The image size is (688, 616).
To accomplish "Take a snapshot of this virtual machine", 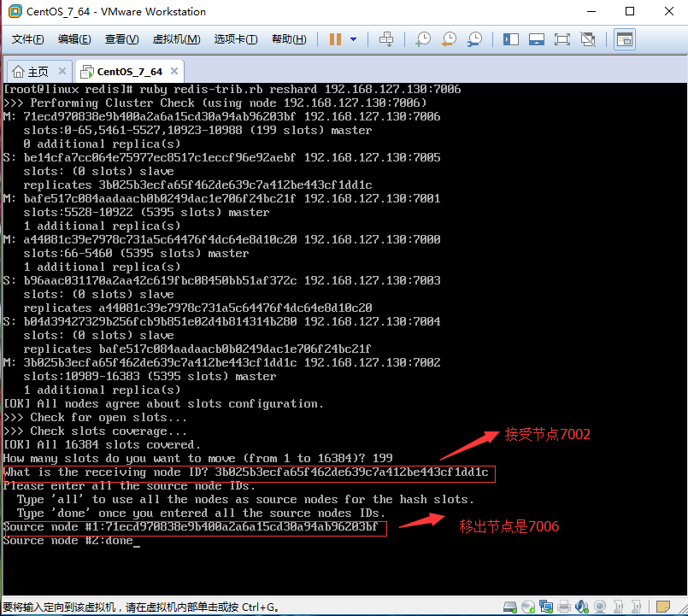I will pos(423,39).
